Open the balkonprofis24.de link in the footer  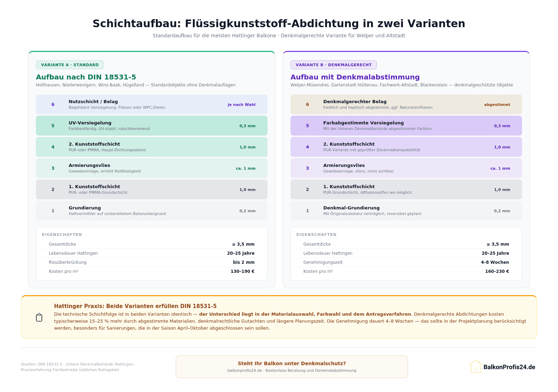coord(244,370)
